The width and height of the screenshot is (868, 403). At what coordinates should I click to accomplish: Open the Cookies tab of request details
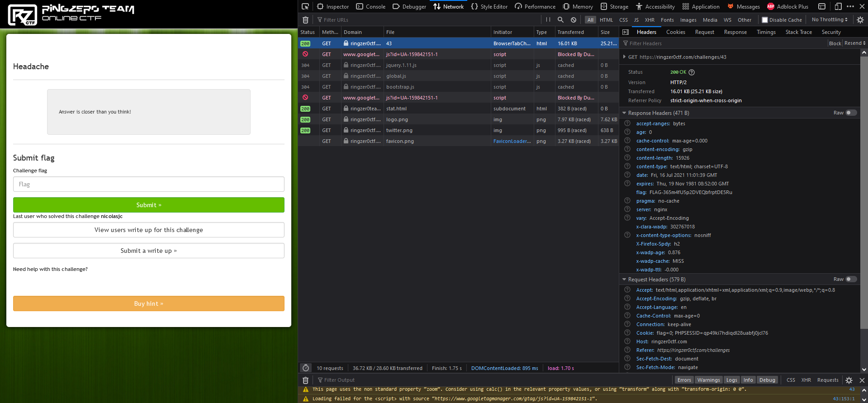pyautogui.click(x=675, y=32)
